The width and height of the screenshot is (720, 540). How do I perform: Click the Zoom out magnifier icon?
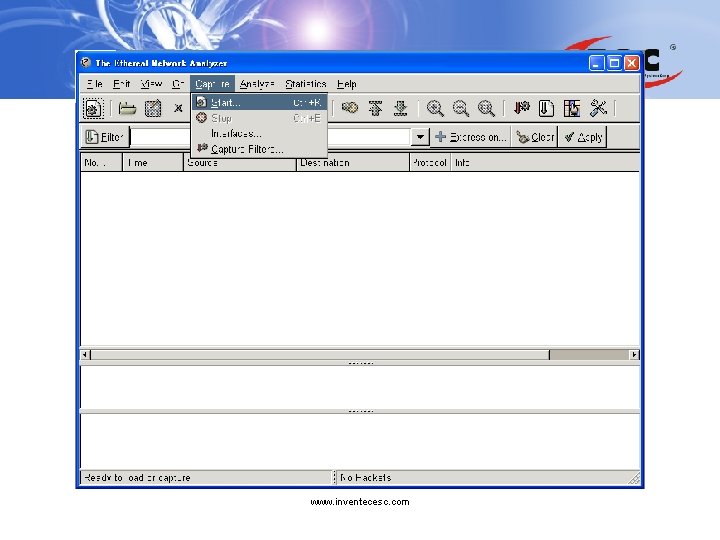[x=461, y=108]
